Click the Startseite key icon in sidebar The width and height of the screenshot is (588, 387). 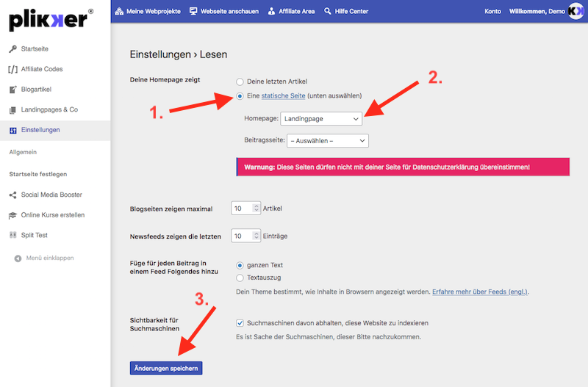tap(12, 48)
